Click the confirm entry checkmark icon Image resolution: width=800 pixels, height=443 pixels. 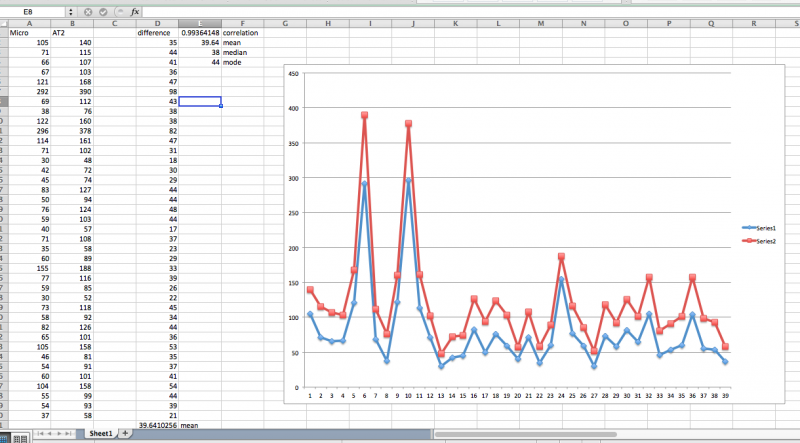tap(103, 11)
